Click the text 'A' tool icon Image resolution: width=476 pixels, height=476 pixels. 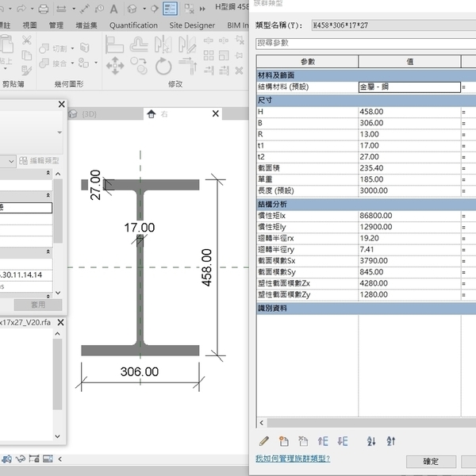(x=114, y=9)
